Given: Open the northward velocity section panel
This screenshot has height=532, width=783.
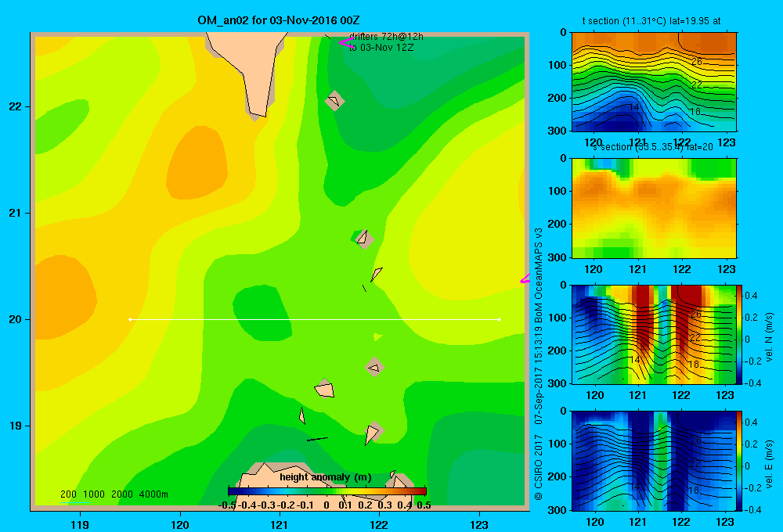Looking at the screenshot, I should pos(654,334).
